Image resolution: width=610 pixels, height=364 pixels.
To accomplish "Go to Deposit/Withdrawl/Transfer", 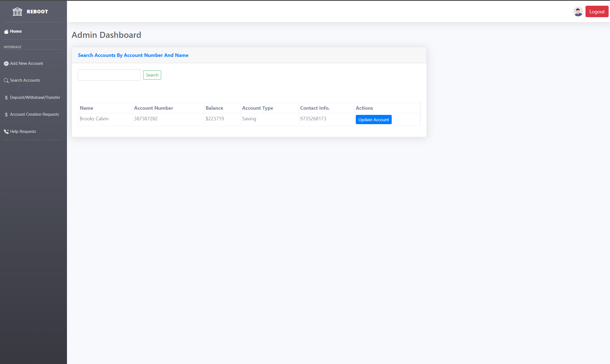I will [x=35, y=97].
